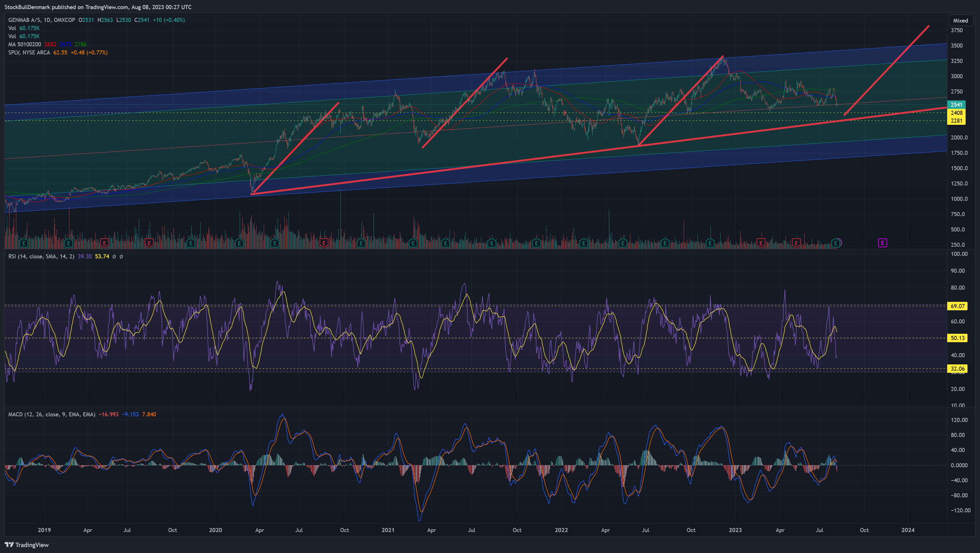980x553 pixels.
Task: Click the 1000.0 price axis label
Action: click(959, 199)
